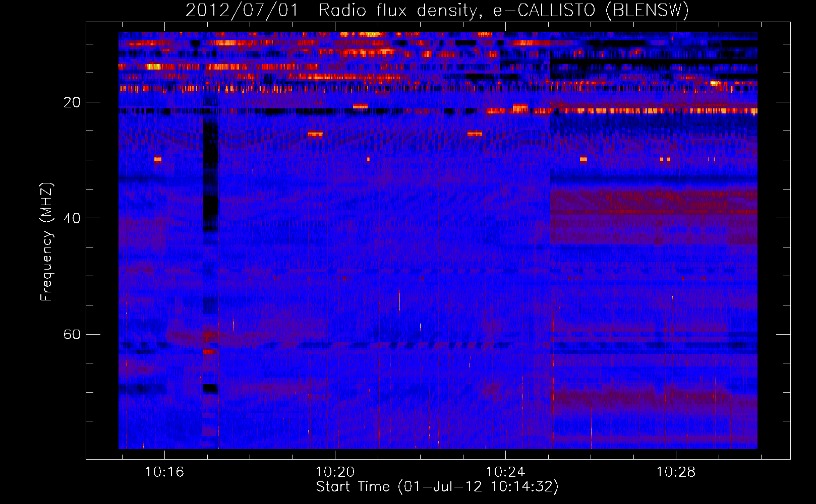Click the '10:16' time tick label
The height and width of the screenshot is (504, 816).
pyautogui.click(x=164, y=472)
